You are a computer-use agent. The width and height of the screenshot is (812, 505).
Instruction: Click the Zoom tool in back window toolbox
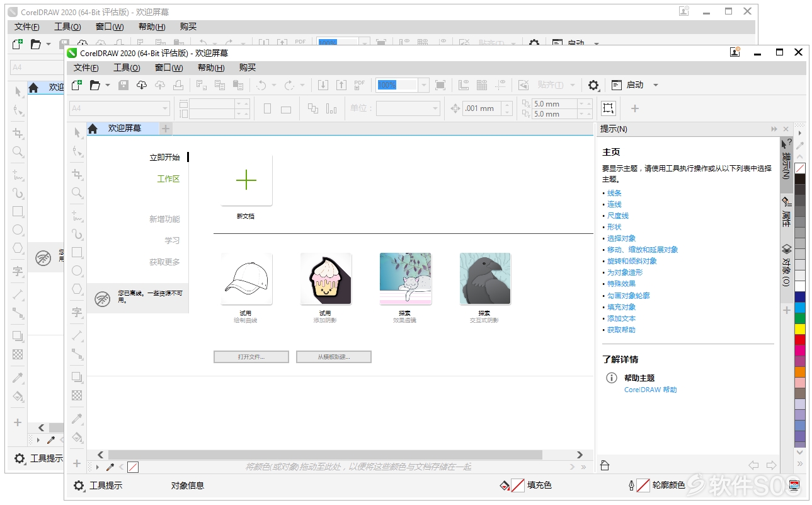(x=18, y=151)
